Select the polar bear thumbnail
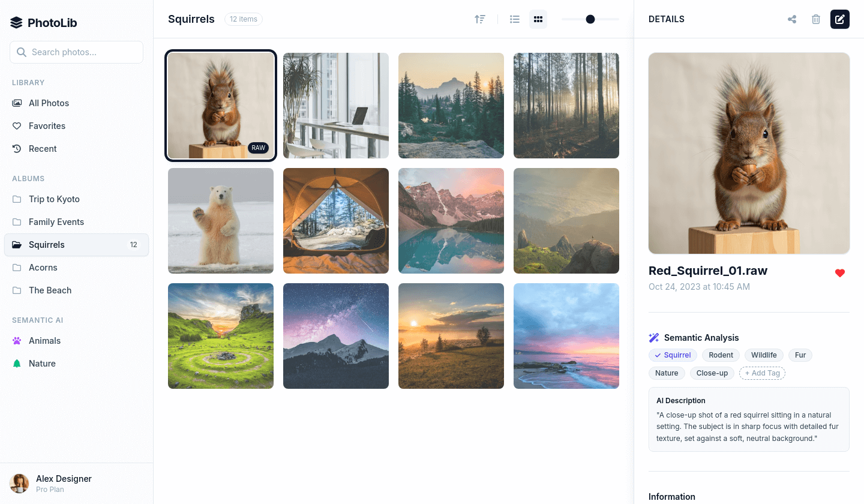 [221, 221]
